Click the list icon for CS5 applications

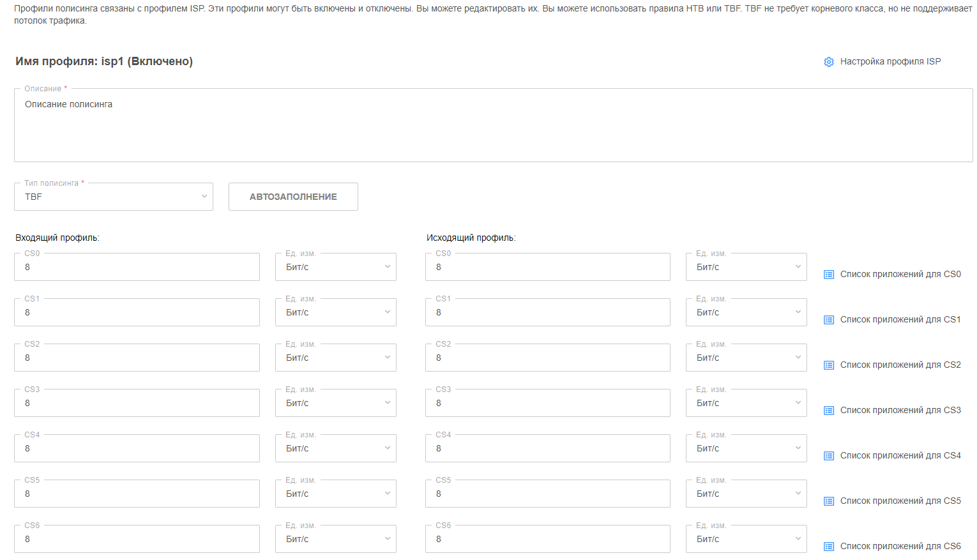point(829,501)
